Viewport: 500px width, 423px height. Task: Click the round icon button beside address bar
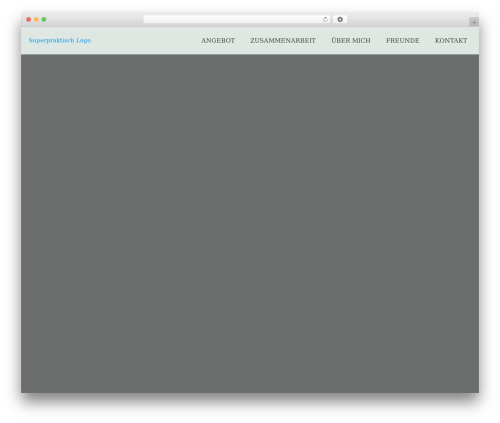coord(340,19)
